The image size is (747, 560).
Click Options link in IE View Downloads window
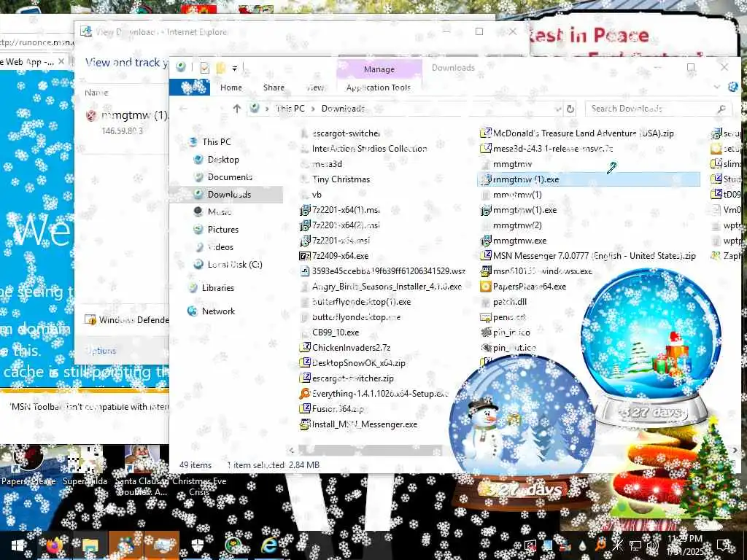pos(101,351)
